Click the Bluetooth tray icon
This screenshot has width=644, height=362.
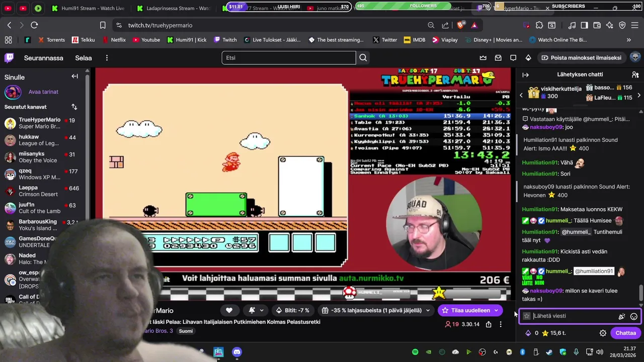coord(522,352)
